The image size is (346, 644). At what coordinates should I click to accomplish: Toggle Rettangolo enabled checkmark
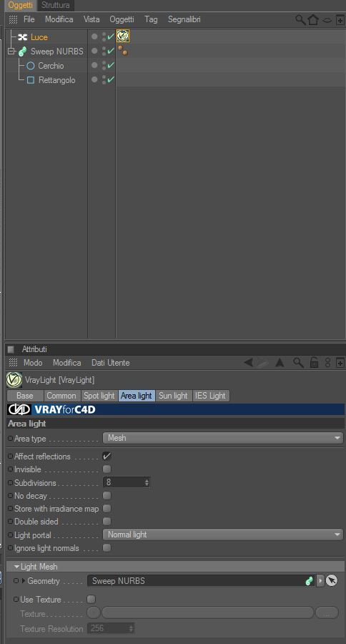(x=110, y=79)
